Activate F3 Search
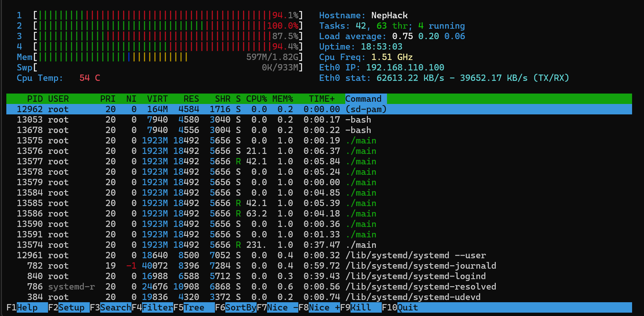Viewport: 644px width, 316px height. pyautogui.click(x=111, y=307)
